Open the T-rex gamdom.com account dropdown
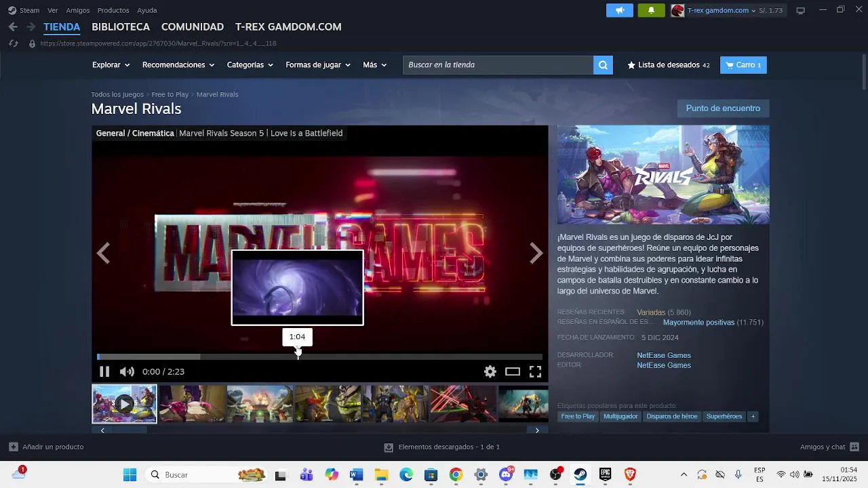Screen dimensions: 868x488 (722, 10)
